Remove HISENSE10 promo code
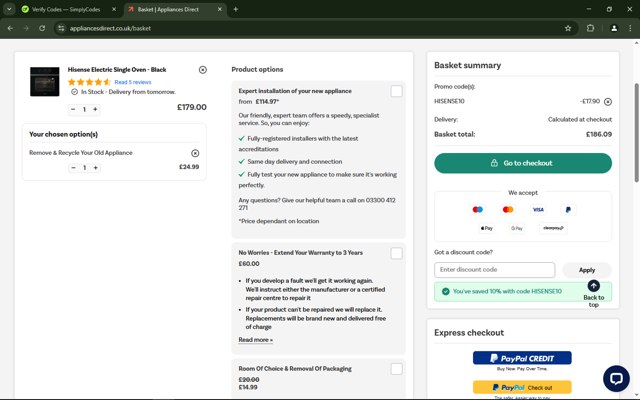The height and width of the screenshot is (400, 640). [x=608, y=102]
